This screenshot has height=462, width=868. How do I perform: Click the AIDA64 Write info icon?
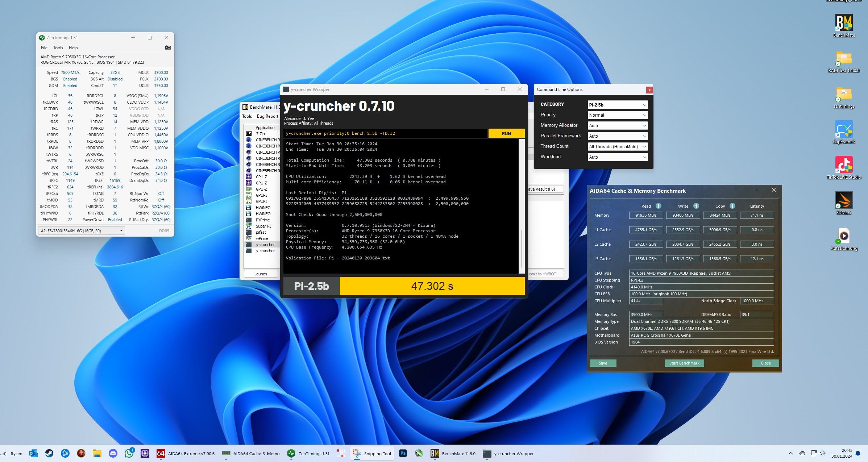tap(696, 206)
